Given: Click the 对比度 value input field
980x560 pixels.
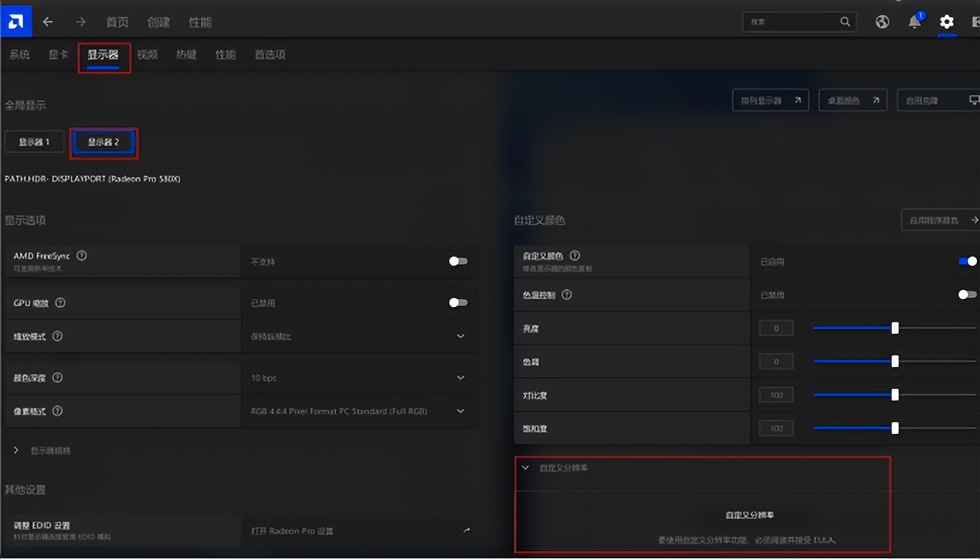Looking at the screenshot, I should pos(776,394).
